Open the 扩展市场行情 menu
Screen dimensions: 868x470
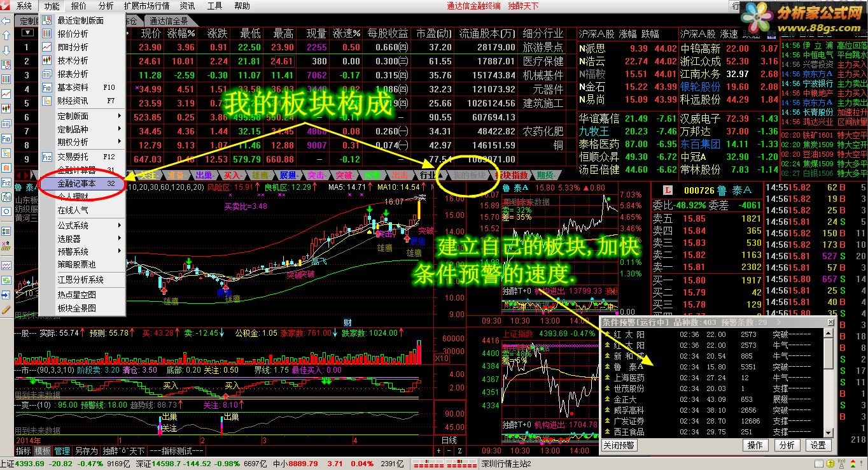[x=146, y=6]
